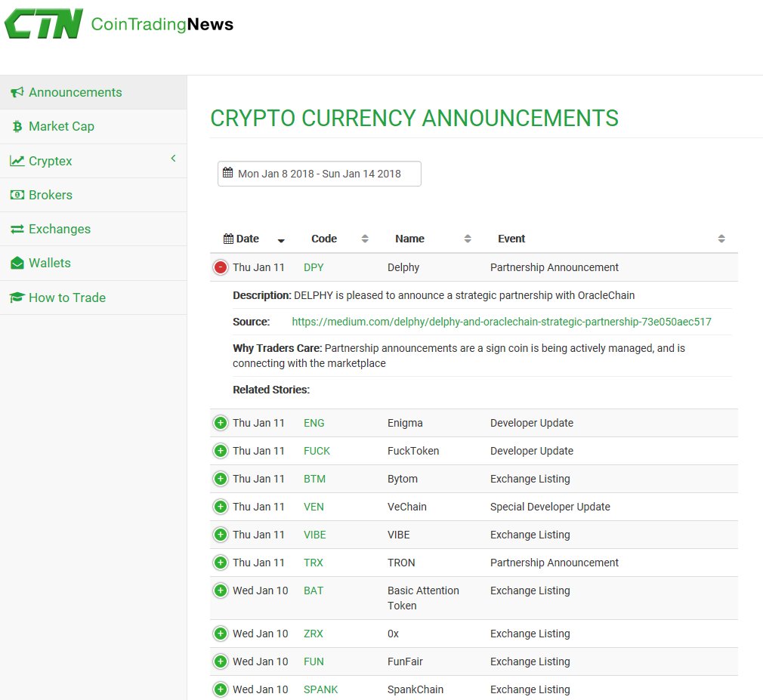Expand the SpankChain row details
The height and width of the screenshot is (700, 763).
221,689
